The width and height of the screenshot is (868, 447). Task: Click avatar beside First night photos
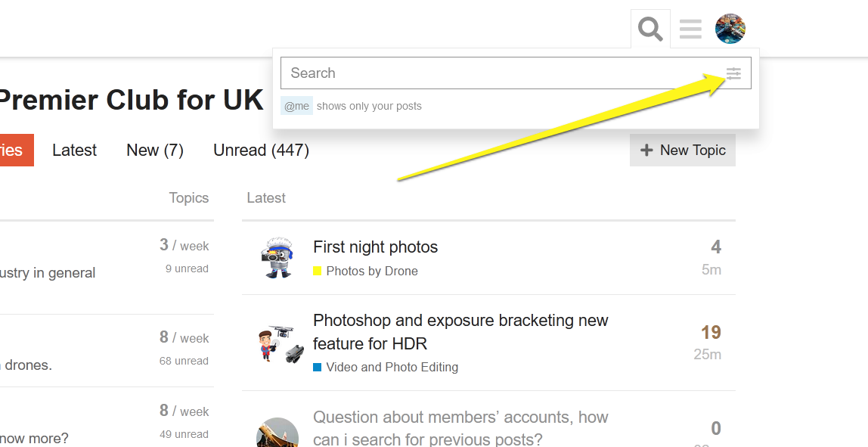[x=277, y=257]
